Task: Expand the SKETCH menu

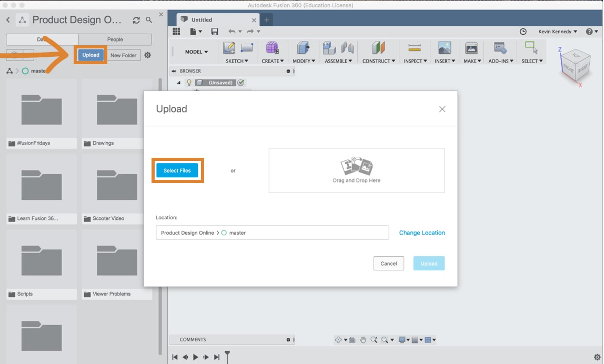Action: tap(237, 61)
